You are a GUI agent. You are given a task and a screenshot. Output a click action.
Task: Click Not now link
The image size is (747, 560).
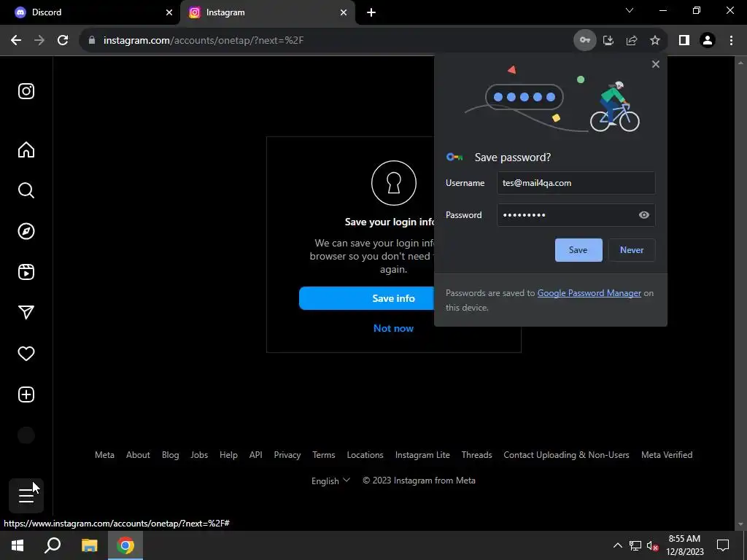pyautogui.click(x=393, y=328)
